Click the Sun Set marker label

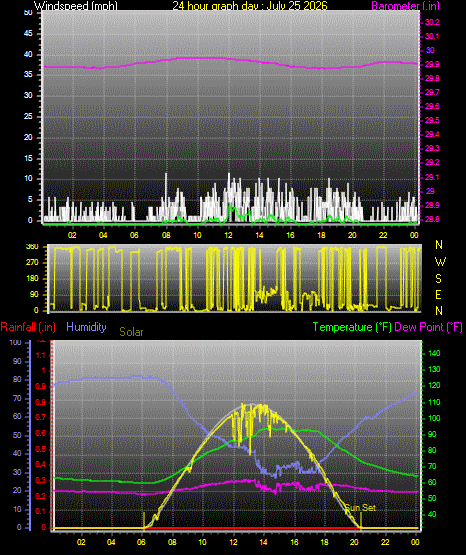(x=360, y=508)
